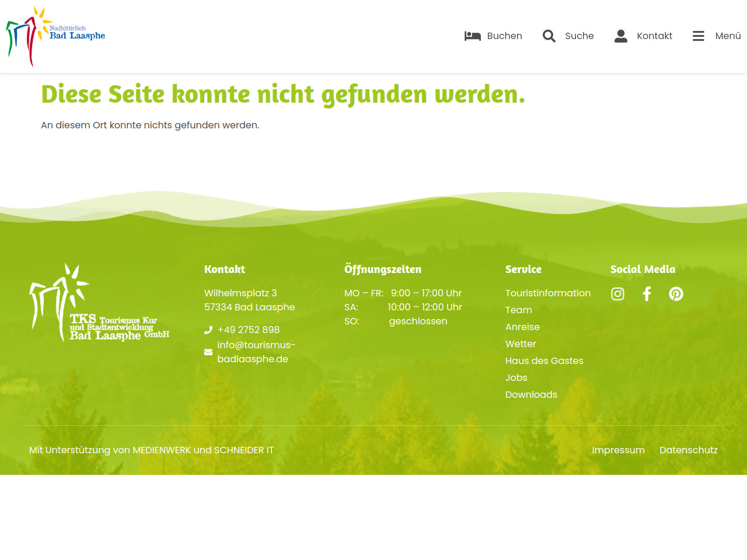
Task: Select Buchen in the top navigation
Action: point(504,36)
